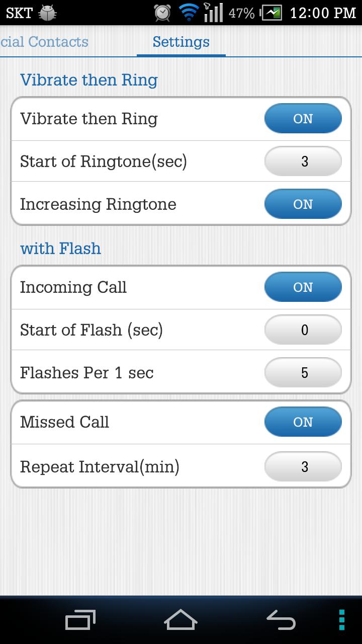Image resolution: width=362 pixels, height=644 pixels.
Task: Toggle Incoming Call flash off
Action: 303,287
